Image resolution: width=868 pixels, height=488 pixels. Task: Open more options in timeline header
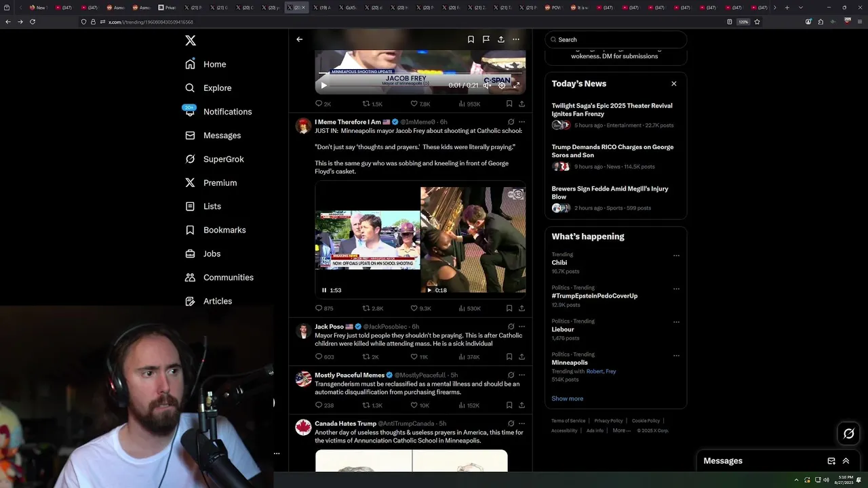516,39
